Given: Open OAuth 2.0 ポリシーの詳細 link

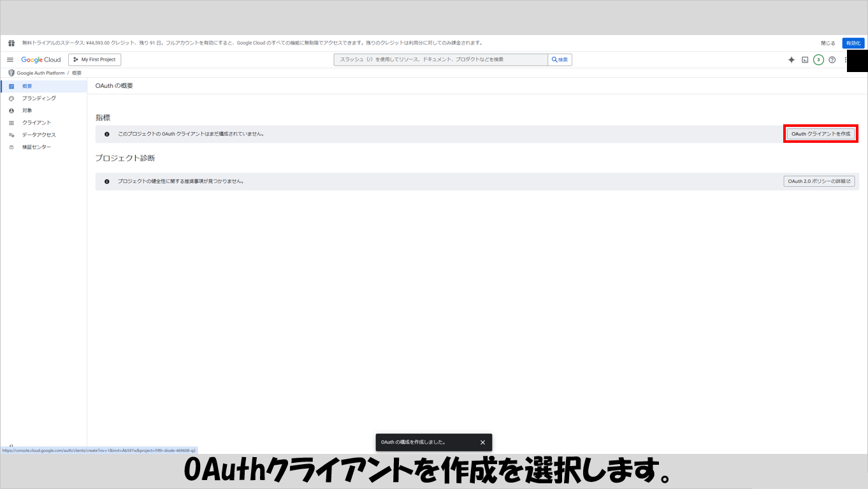Looking at the screenshot, I should [x=819, y=181].
